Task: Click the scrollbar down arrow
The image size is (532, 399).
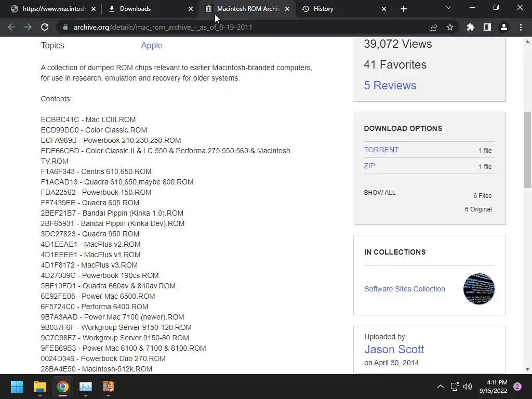Action: [527, 369]
